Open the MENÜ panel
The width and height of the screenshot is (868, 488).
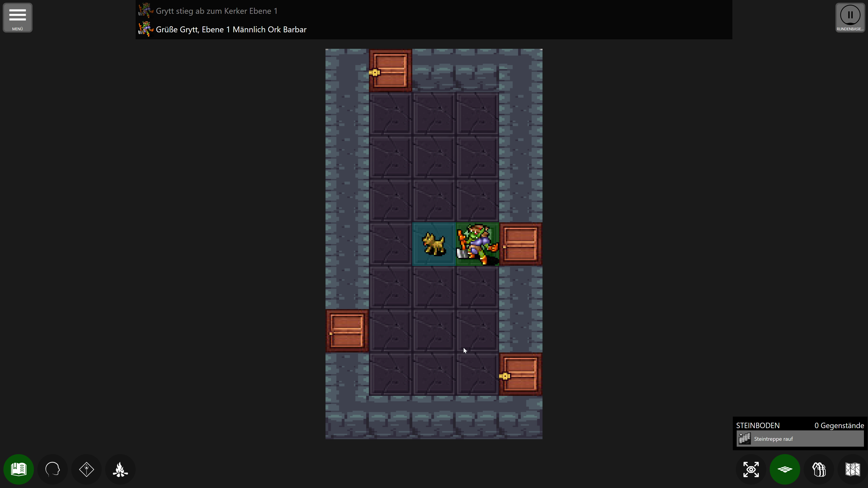pyautogui.click(x=17, y=17)
